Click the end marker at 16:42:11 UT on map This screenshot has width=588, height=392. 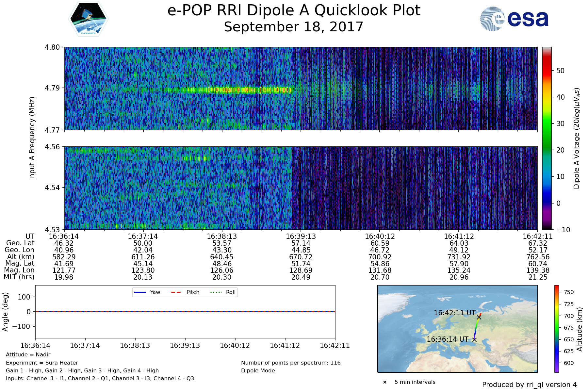(479, 317)
